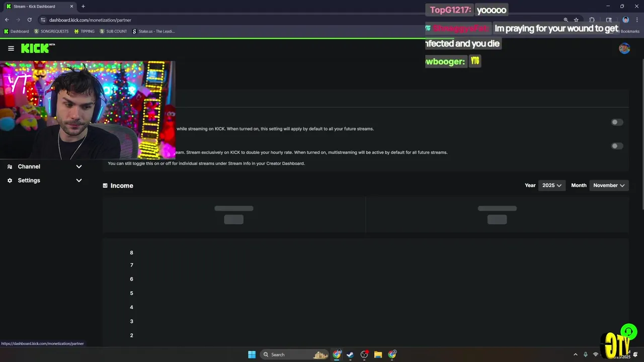Open the Stake.us bookmark

[x=153, y=31]
